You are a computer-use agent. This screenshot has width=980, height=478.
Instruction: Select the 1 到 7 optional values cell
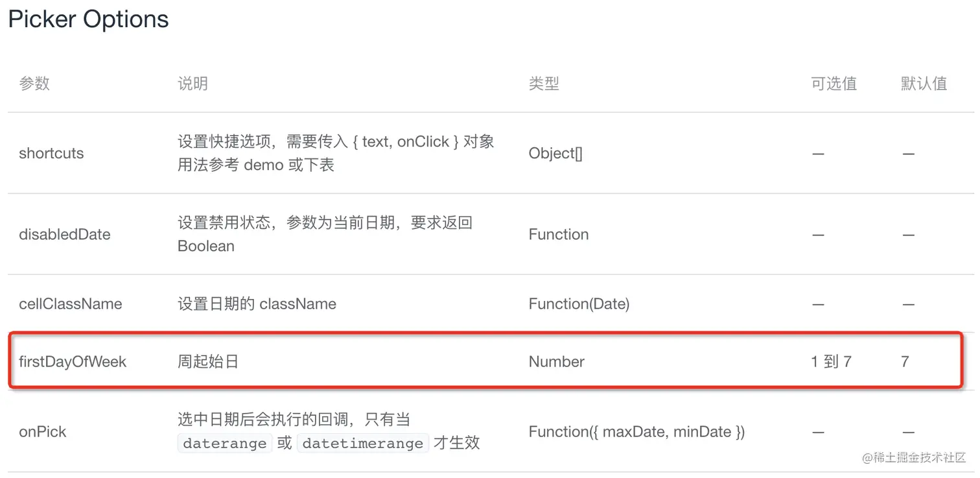tap(831, 361)
